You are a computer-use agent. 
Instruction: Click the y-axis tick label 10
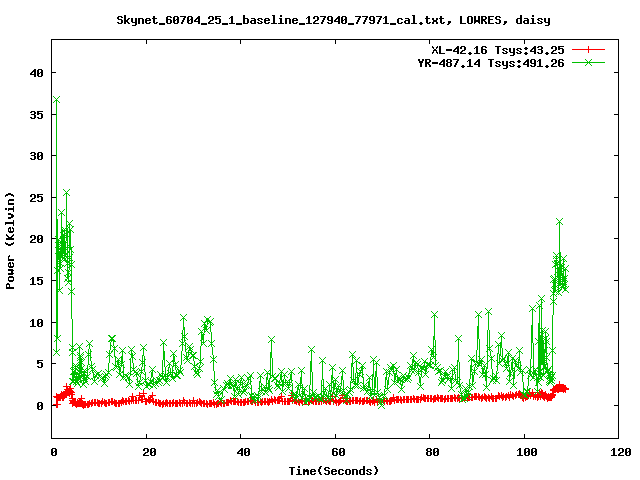pos(37,322)
